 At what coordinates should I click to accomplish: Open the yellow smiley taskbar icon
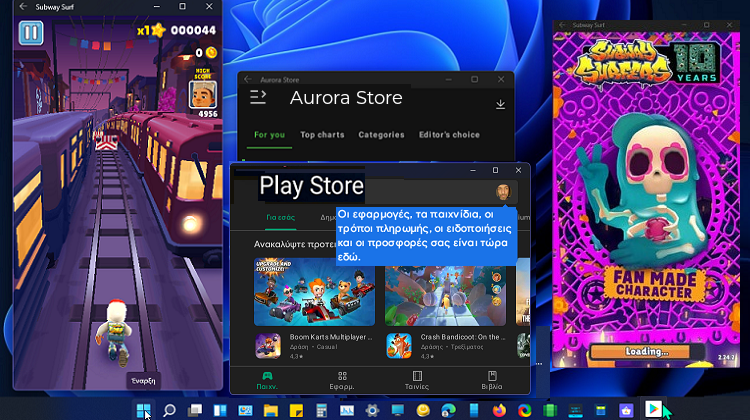point(423,410)
